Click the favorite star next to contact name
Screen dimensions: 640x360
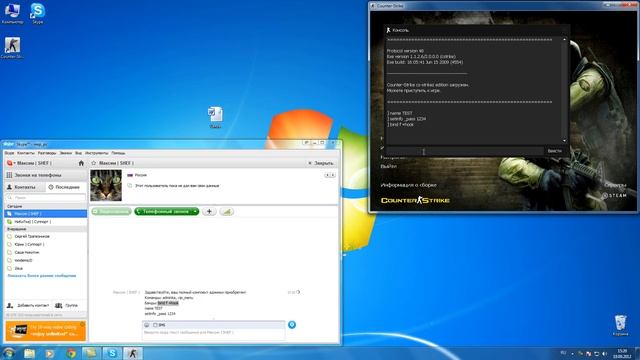click(93, 163)
